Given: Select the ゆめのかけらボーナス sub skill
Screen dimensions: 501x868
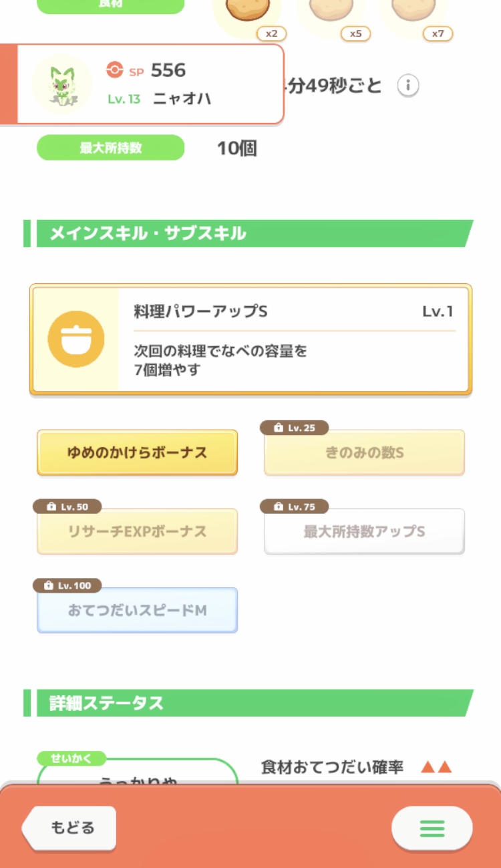Looking at the screenshot, I should click(x=137, y=453).
